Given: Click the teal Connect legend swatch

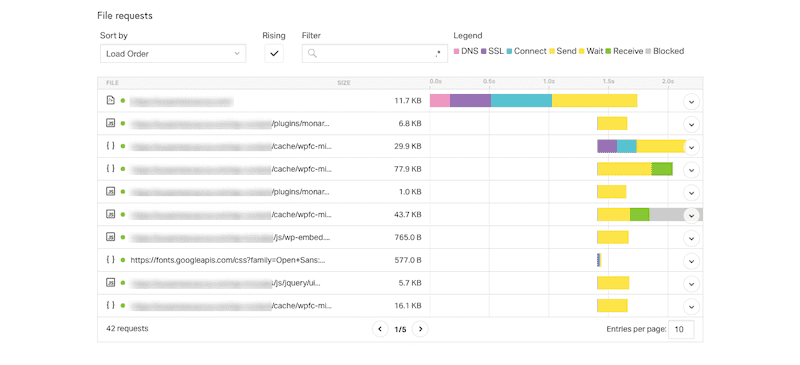Looking at the screenshot, I should pyautogui.click(x=509, y=52).
